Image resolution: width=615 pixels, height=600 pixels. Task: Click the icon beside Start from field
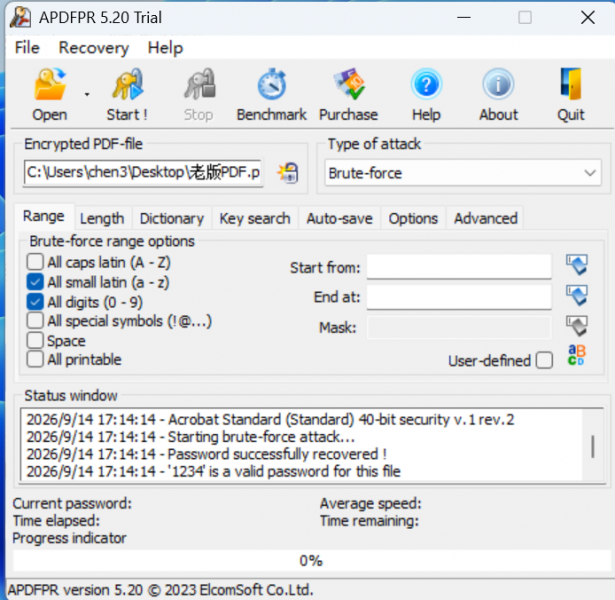pos(577,264)
